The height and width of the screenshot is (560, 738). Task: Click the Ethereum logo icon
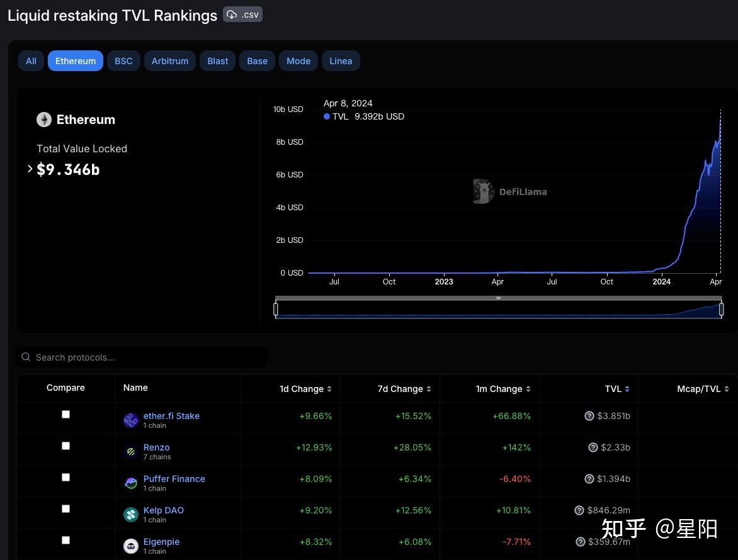(44, 120)
